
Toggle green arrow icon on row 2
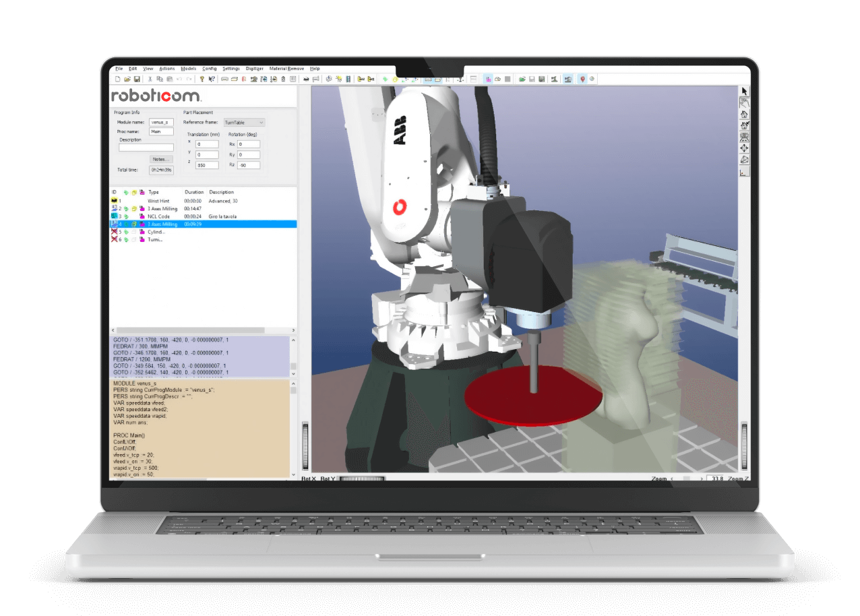pos(126,209)
